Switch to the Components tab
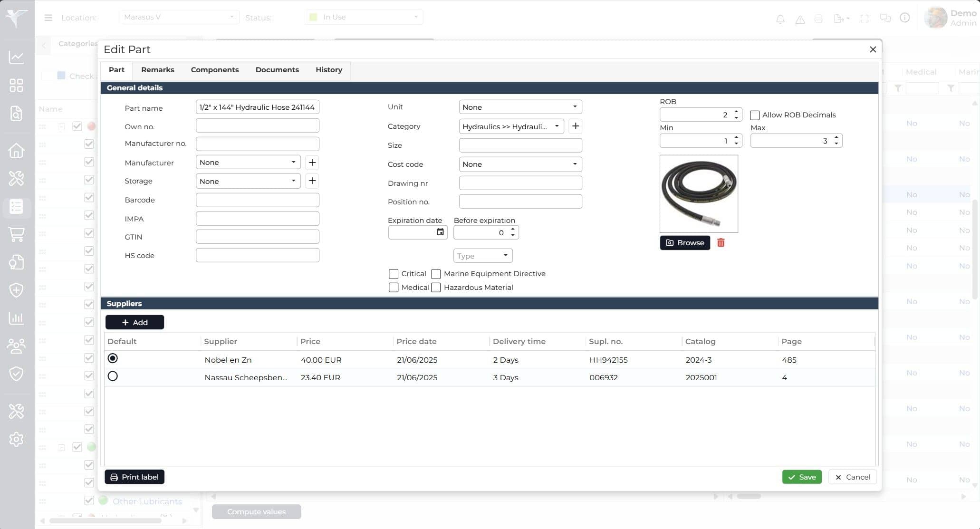Viewport: 980px width, 529px height. point(214,70)
